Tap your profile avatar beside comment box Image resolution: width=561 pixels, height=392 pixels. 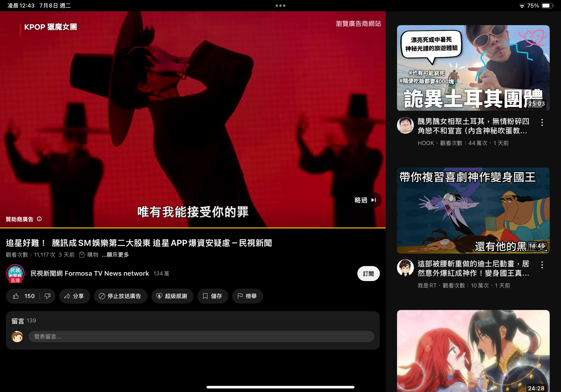[17, 336]
